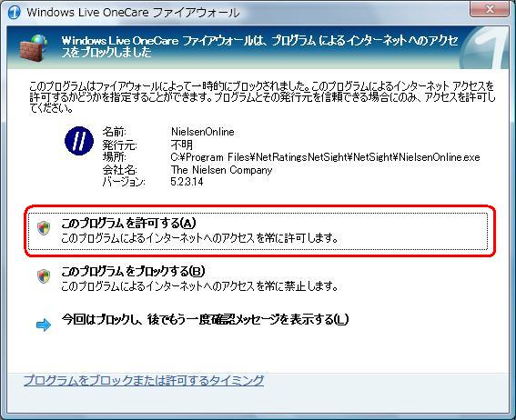Click the program path ending in NielsenOnline.exe

pyautogui.click(x=325, y=157)
